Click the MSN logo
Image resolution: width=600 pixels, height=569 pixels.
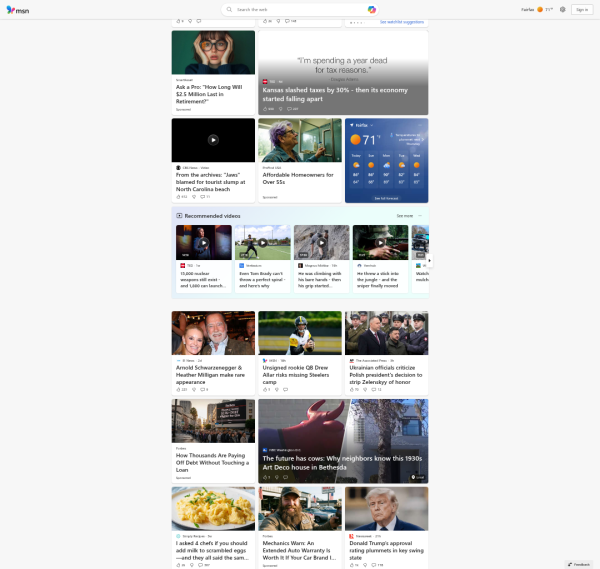click(x=18, y=10)
